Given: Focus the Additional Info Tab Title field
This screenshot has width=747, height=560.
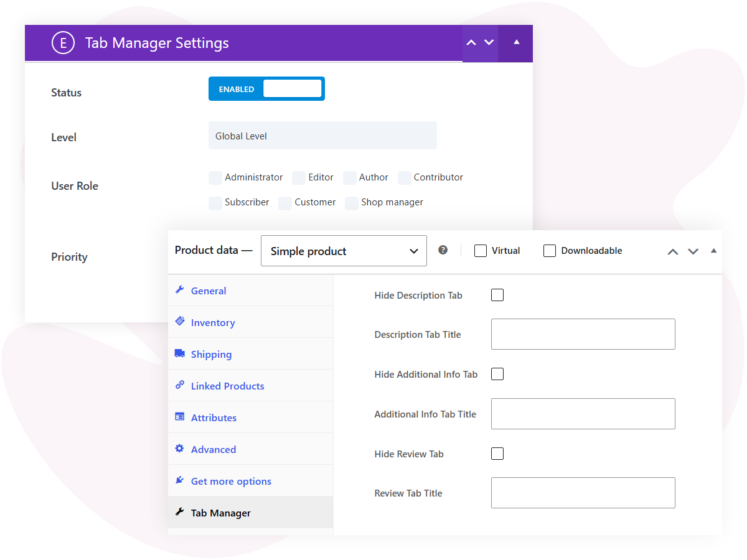Looking at the screenshot, I should (x=583, y=414).
